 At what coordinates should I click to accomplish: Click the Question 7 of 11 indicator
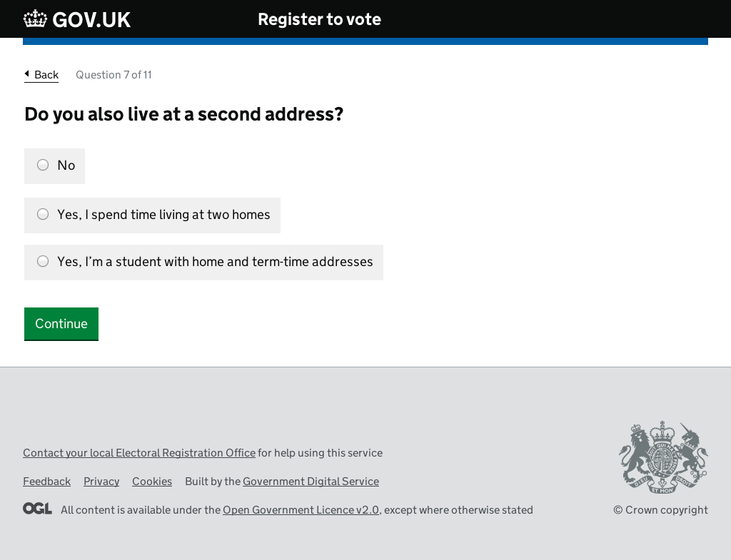(114, 74)
